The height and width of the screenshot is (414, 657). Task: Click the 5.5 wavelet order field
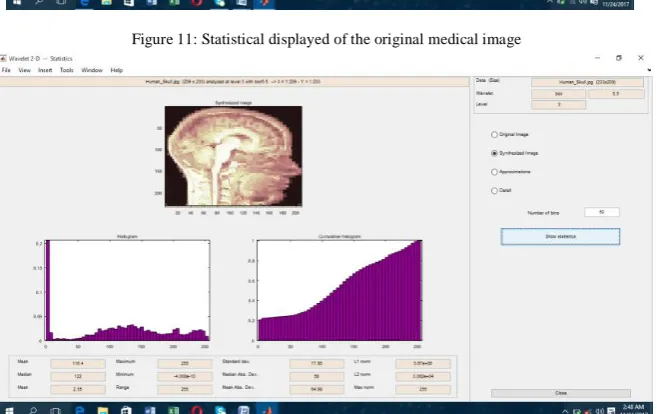616,94
